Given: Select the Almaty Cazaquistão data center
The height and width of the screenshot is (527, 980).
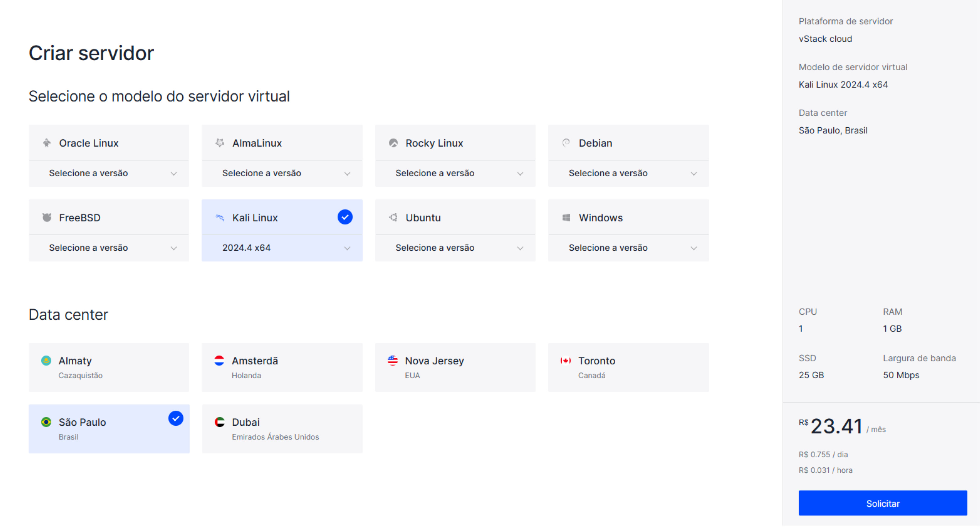Looking at the screenshot, I should tap(109, 367).
